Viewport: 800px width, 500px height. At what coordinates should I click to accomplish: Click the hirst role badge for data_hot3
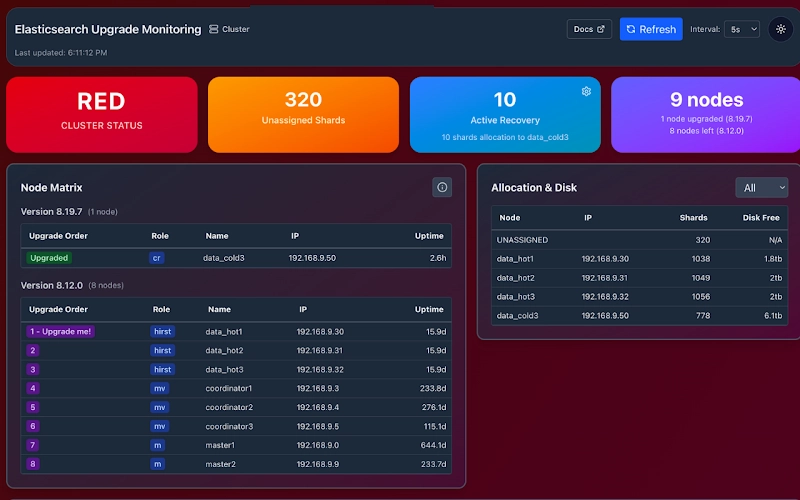coord(162,369)
